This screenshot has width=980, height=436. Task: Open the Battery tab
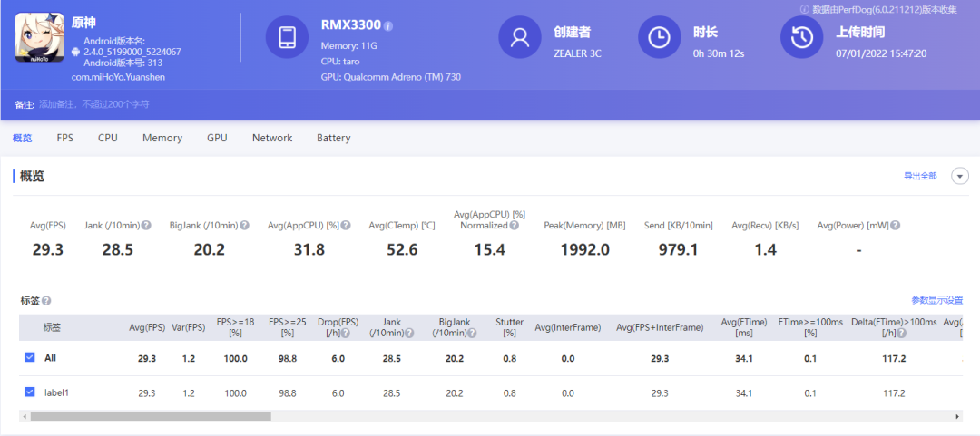click(x=334, y=138)
